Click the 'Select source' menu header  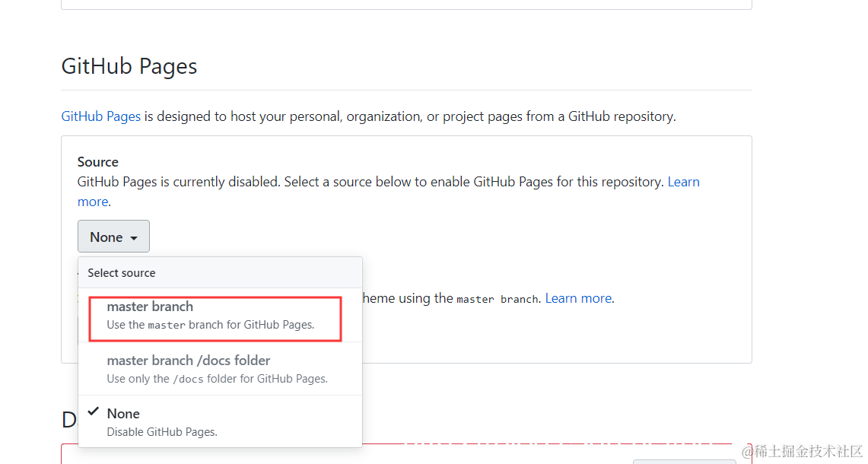pyautogui.click(x=221, y=273)
